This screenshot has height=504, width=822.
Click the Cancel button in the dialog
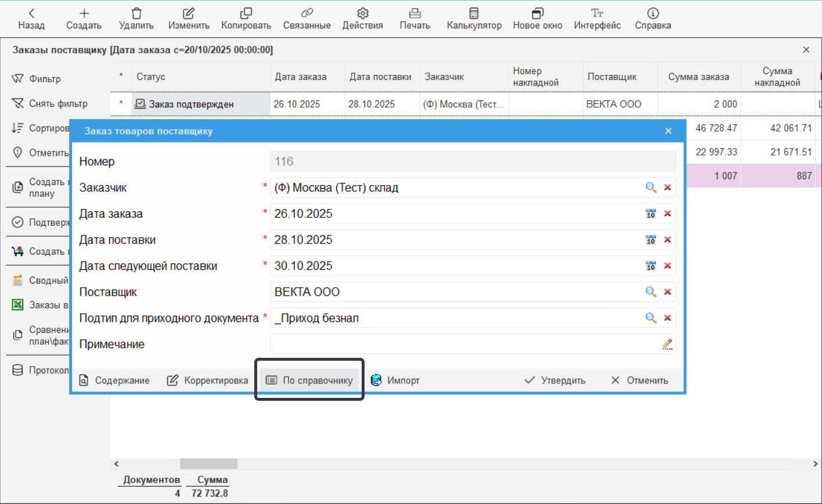(x=640, y=380)
